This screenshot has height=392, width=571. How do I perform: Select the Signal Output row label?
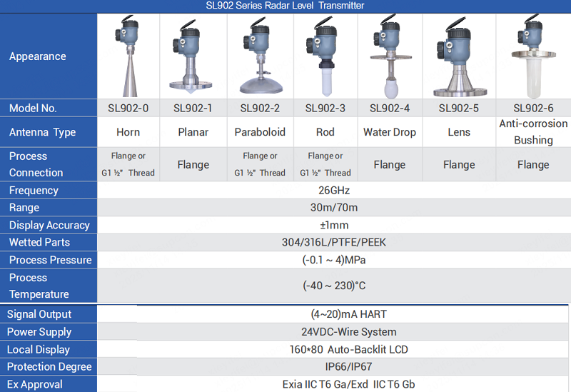39,314
